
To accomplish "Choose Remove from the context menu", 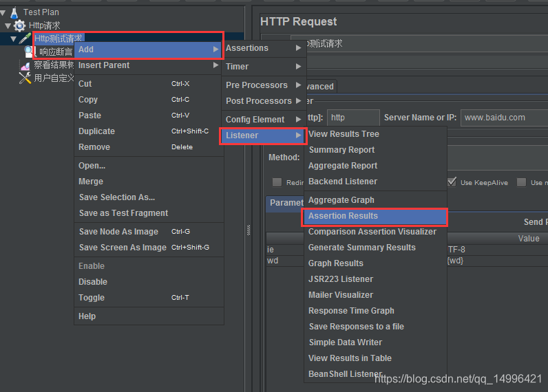I will tap(149, 147).
